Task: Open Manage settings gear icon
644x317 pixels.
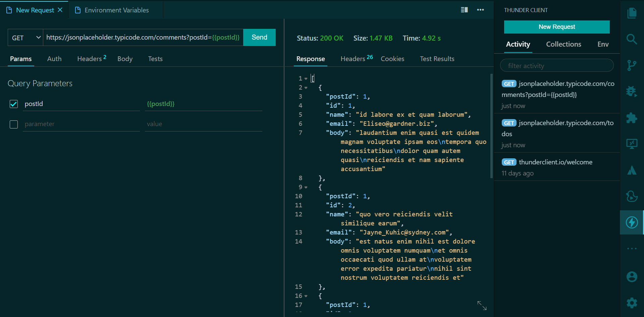Action: [x=632, y=303]
